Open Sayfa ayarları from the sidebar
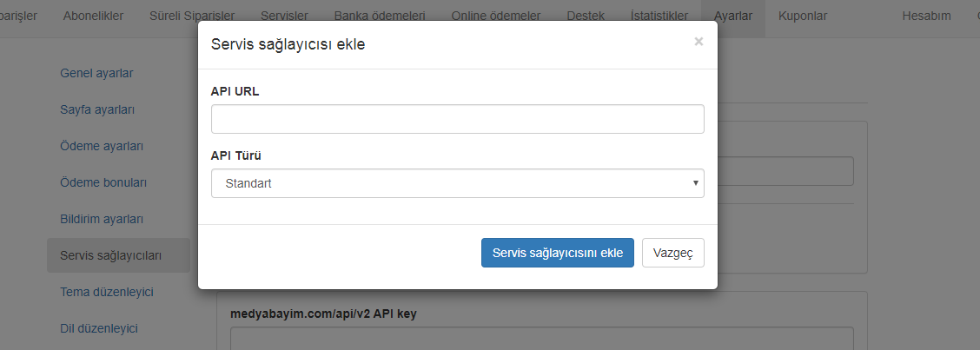 click(x=97, y=109)
